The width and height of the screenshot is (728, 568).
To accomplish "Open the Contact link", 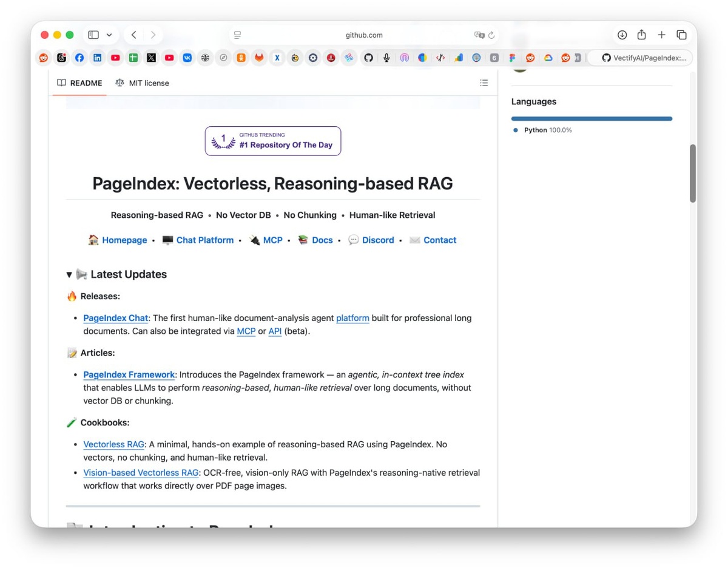I will coord(440,240).
